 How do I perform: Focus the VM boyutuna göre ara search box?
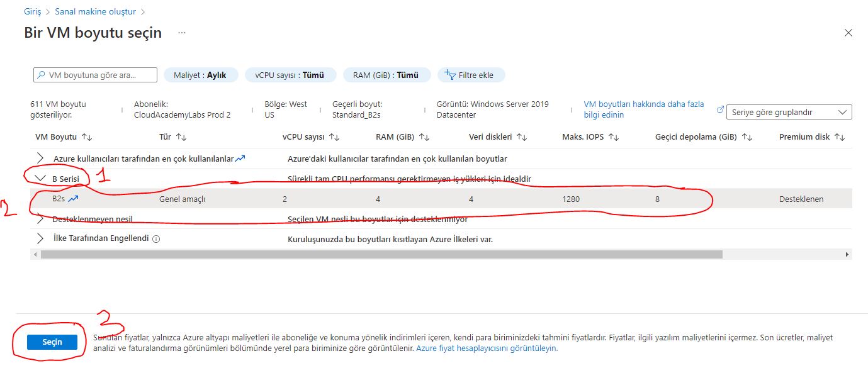(95, 75)
